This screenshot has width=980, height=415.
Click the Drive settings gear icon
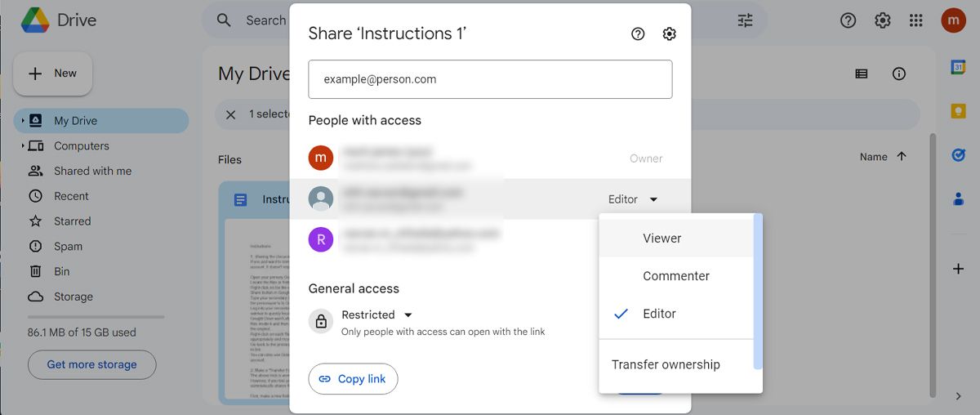[883, 21]
